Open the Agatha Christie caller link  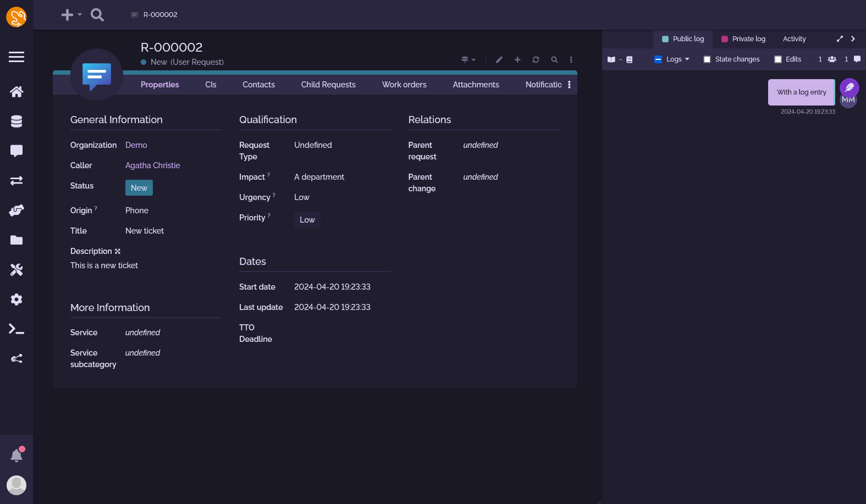click(x=153, y=165)
